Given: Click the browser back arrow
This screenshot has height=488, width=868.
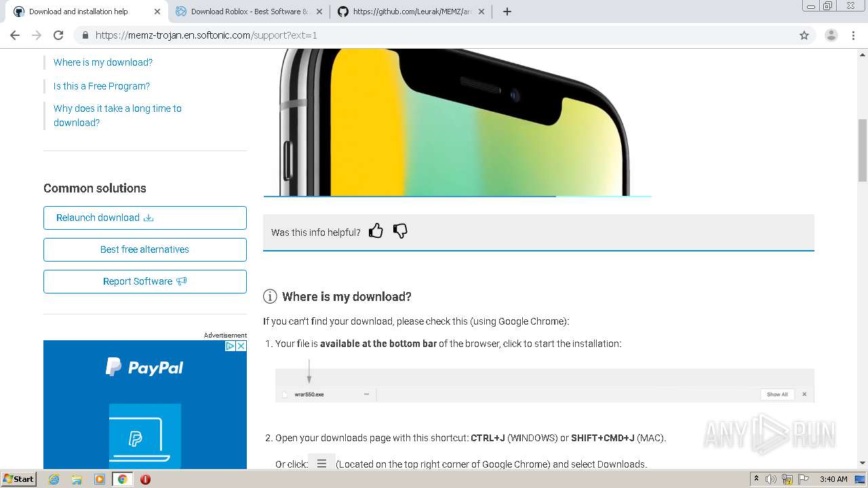Looking at the screenshot, I should [15, 35].
